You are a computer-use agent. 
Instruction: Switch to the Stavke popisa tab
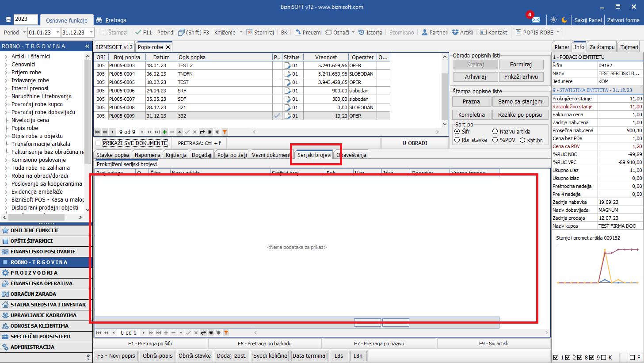pos(113,155)
